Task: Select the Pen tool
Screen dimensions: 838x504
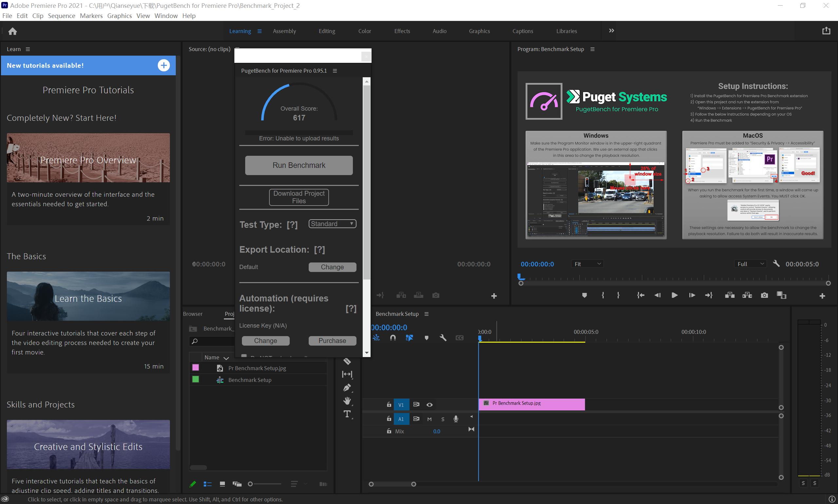Action: (347, 387)
